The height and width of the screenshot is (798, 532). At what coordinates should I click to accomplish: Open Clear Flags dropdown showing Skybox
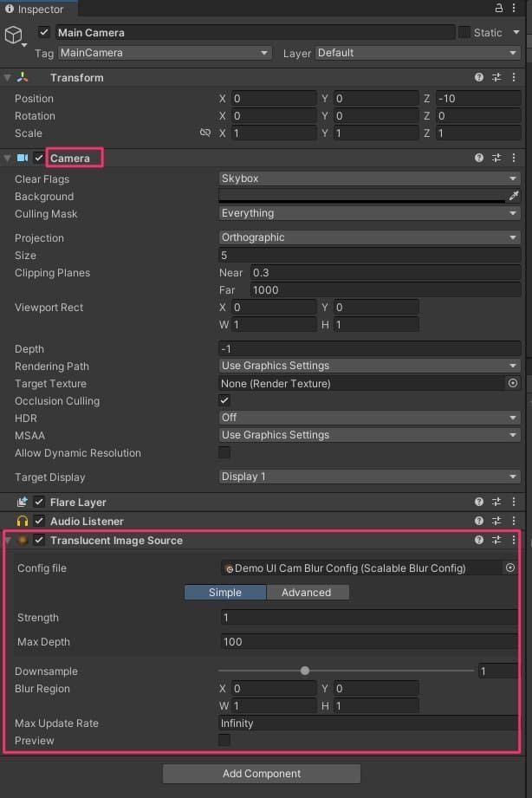tap(370, 178)
